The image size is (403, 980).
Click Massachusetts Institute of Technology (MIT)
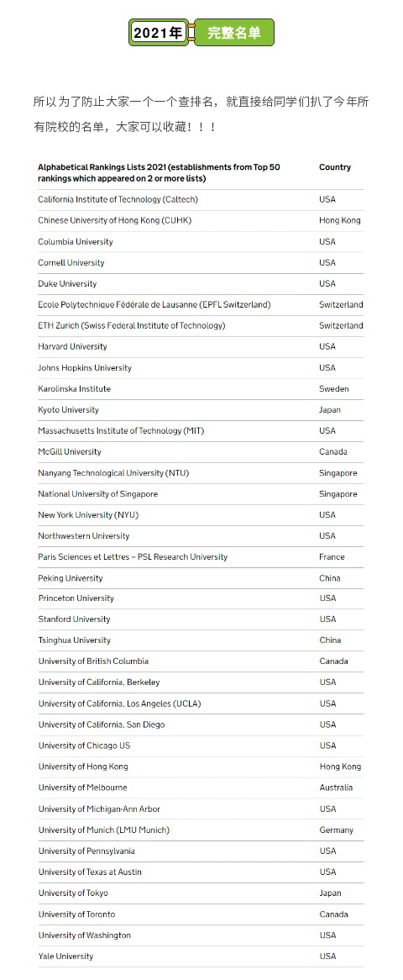click(x=121, y=430)
